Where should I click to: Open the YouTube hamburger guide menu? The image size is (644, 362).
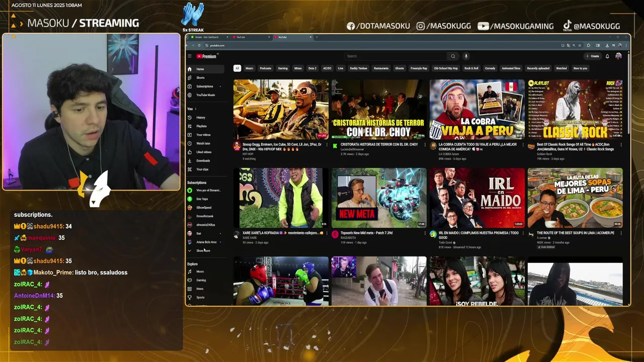pyautogui.click(x=190, y=56)
